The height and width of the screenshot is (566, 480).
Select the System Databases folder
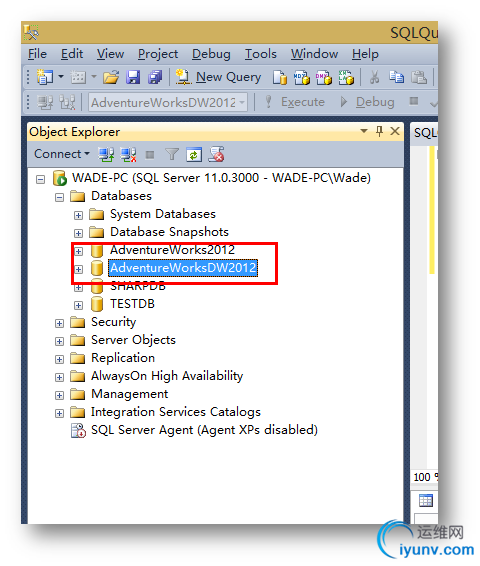pyautogui.click(x=163, y=214)
